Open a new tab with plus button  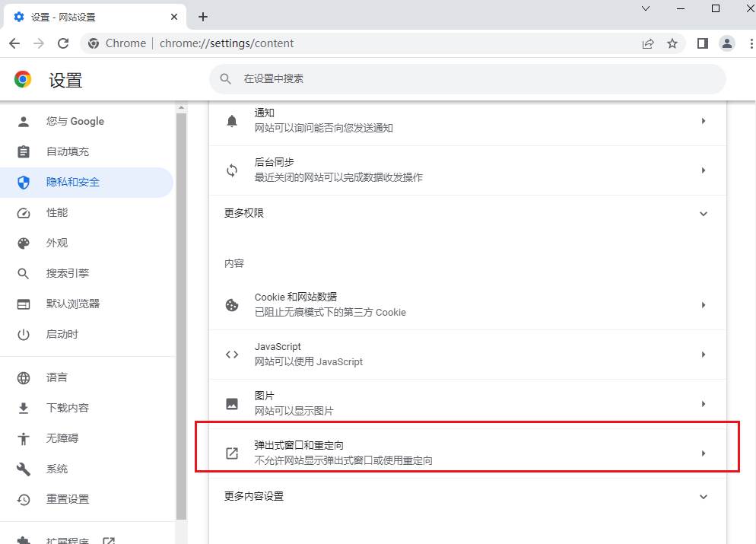point(203,17)
